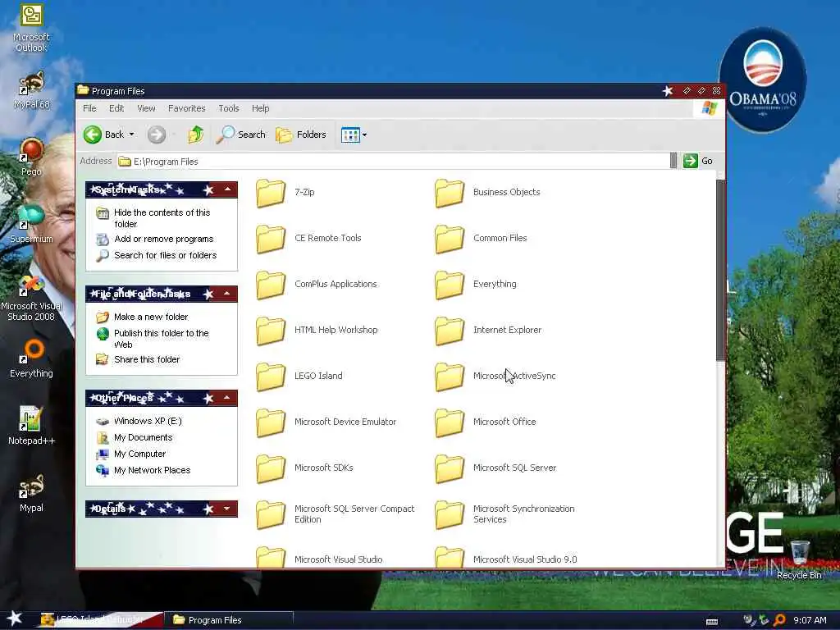Click Make a new folder link

pyautogui.click(x=151, y=317)
